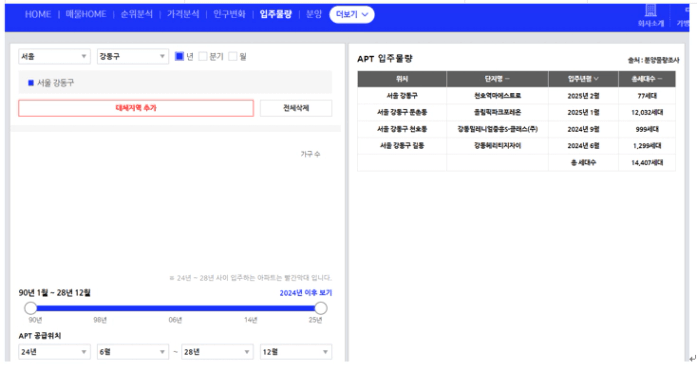Image resolution: width=697 pixels, height=371 pixels.
Task: Enable the 월 (month) checkbox
Action: point(232,56)
